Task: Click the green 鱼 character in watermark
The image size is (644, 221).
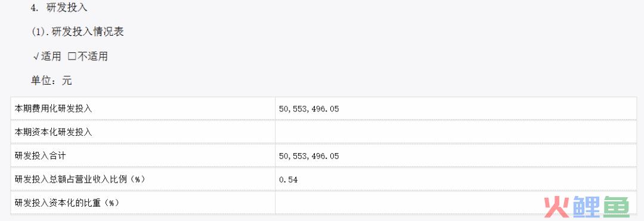Action: [615, 207]
